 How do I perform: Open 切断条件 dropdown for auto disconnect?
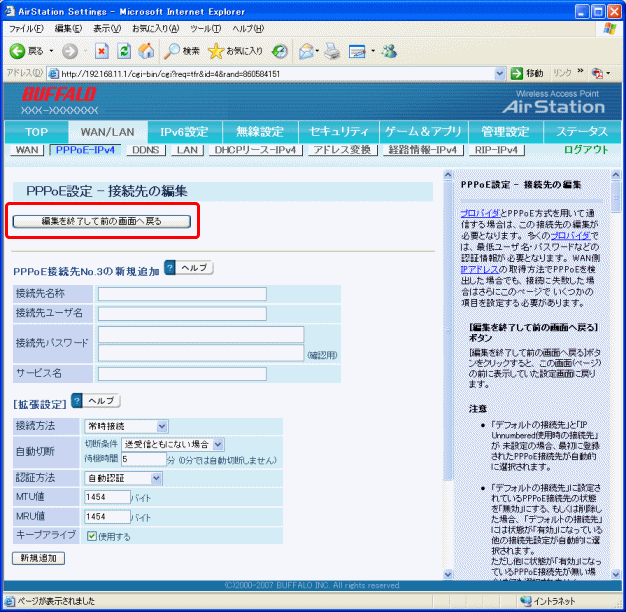tap(175, 444)
